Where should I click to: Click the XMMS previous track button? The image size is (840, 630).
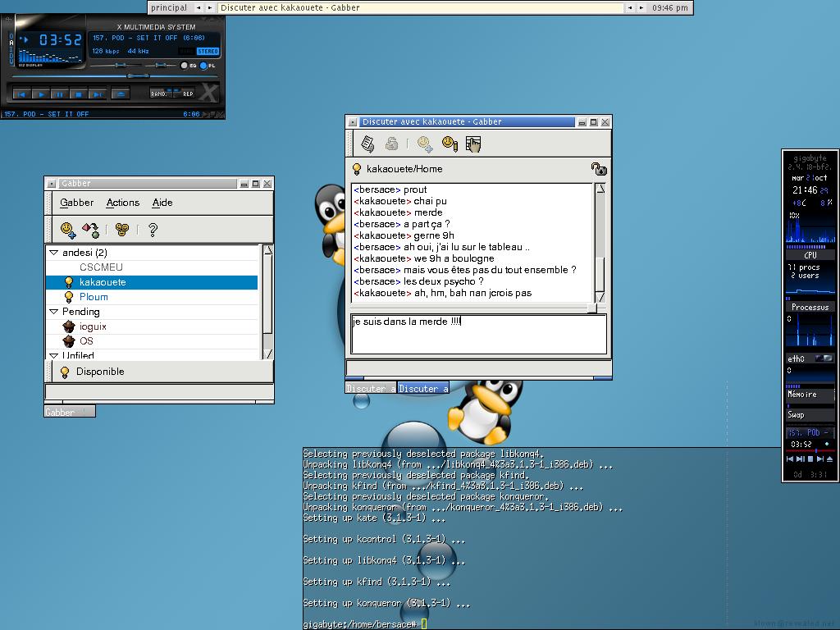pos(21,94)
